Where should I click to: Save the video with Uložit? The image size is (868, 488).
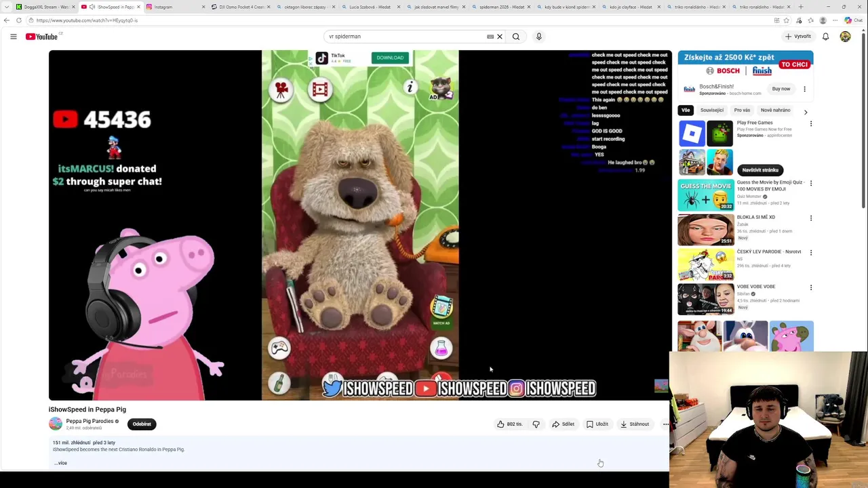[x=597, y=424]
